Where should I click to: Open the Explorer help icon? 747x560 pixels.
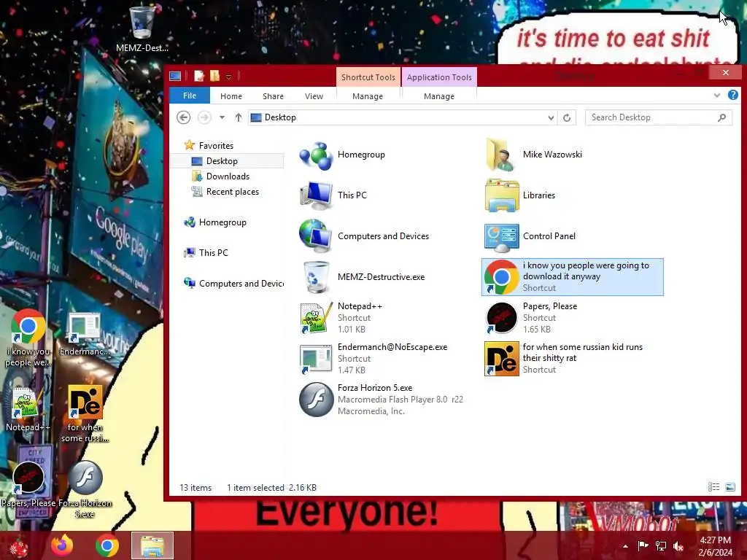point(732,96)
